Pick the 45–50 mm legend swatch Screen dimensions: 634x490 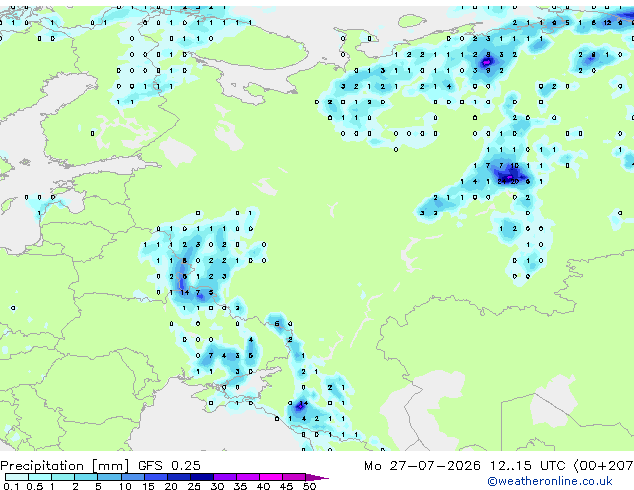point(294,477)
